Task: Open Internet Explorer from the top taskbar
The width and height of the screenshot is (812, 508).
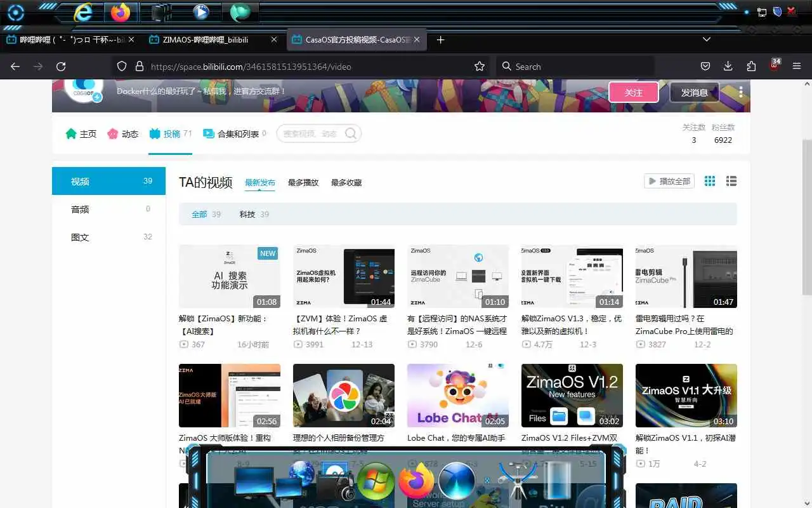Action: pos(83,12)
